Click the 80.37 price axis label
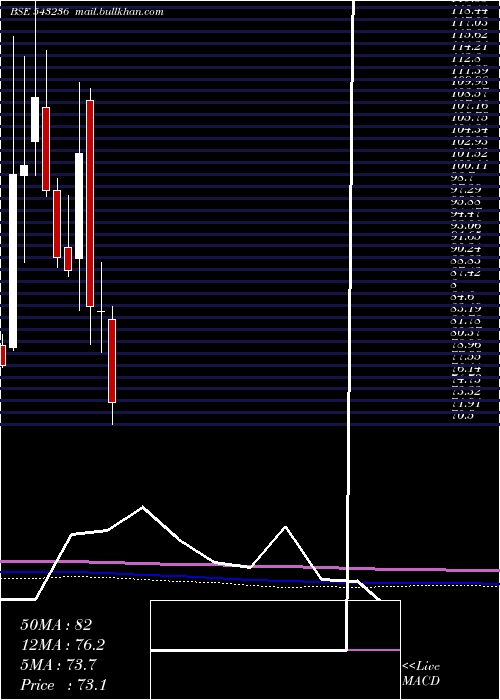The image size is (500, 700). (x=466, y=333)
